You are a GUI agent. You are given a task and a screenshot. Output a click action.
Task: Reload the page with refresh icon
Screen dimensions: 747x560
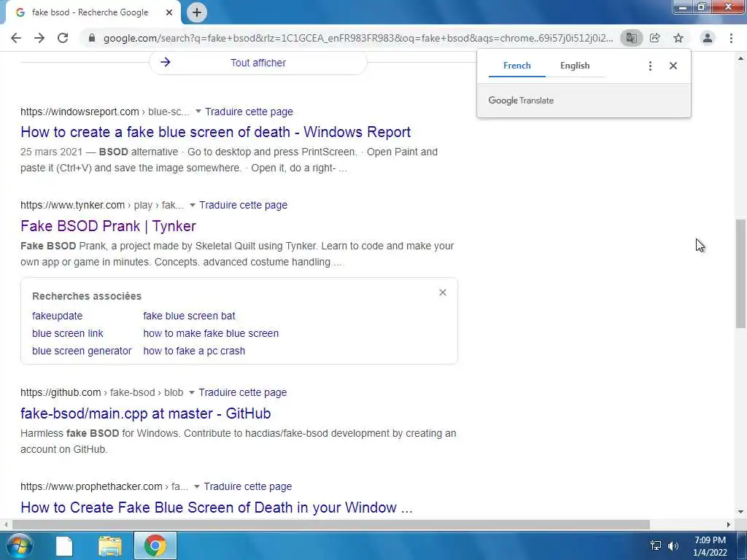(63, 38)
